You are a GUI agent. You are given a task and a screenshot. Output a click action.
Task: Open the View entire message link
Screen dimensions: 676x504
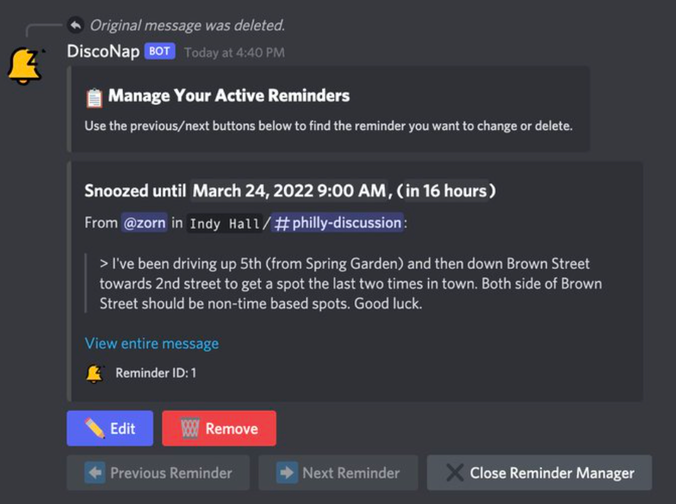(x=152, y=344)
